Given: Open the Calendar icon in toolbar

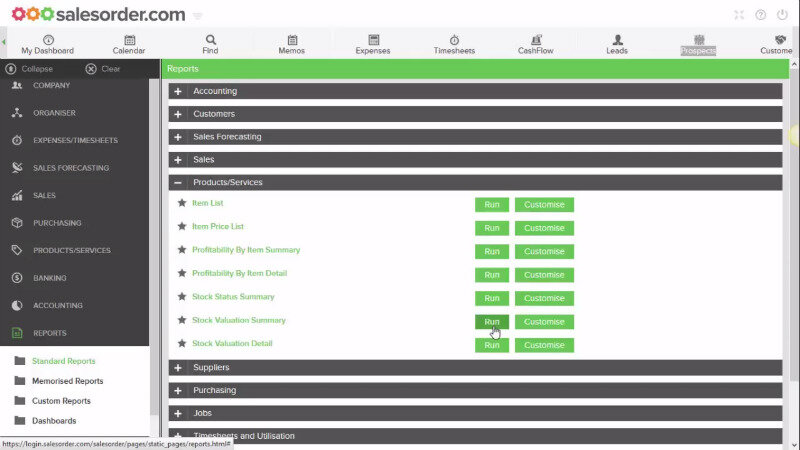Looking at the screenshot, I should click(129, 39).
